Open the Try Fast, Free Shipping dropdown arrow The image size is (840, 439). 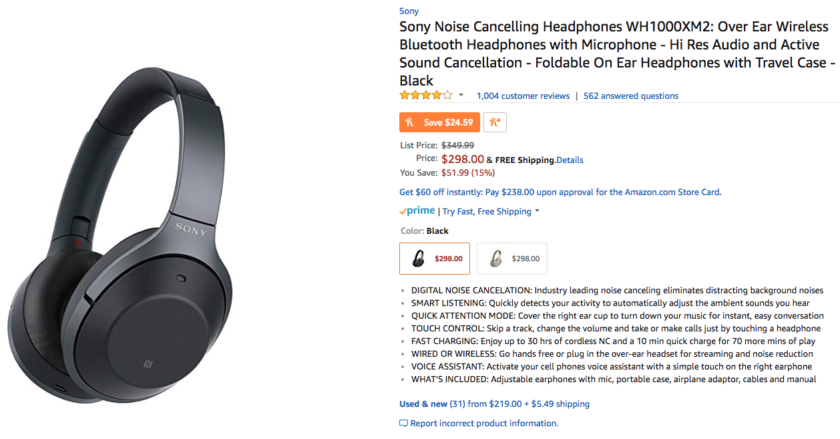coord(537,211)
